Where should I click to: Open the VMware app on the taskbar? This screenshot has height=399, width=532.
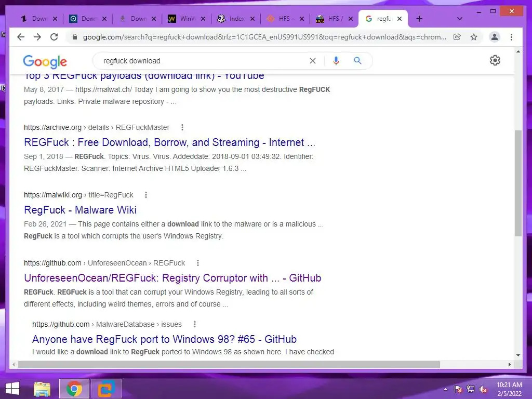[107, 389]
